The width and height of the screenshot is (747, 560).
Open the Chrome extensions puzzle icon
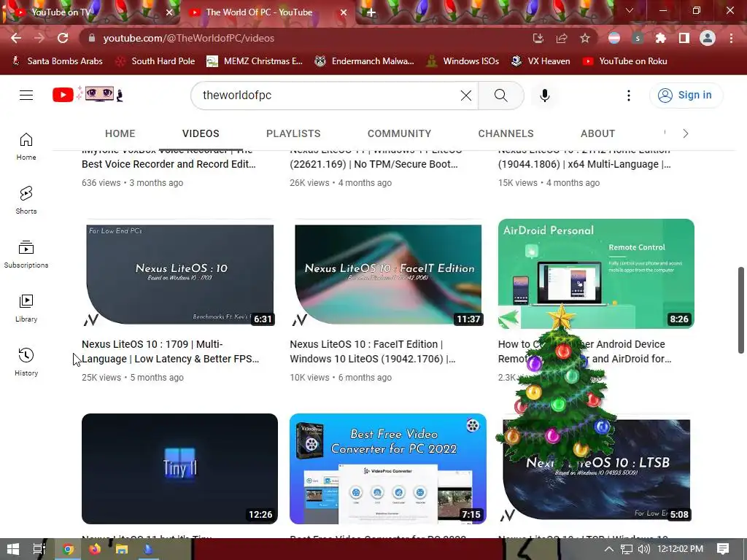tap(660, 38)
